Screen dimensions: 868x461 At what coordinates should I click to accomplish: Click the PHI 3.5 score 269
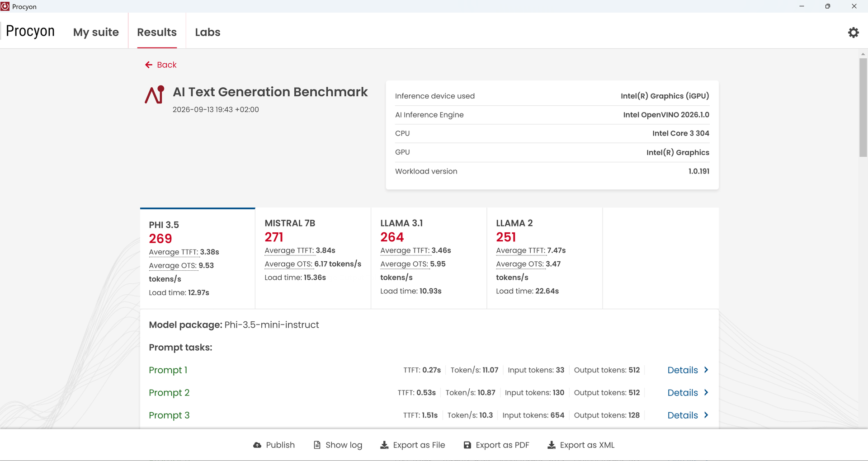[160, 239]
